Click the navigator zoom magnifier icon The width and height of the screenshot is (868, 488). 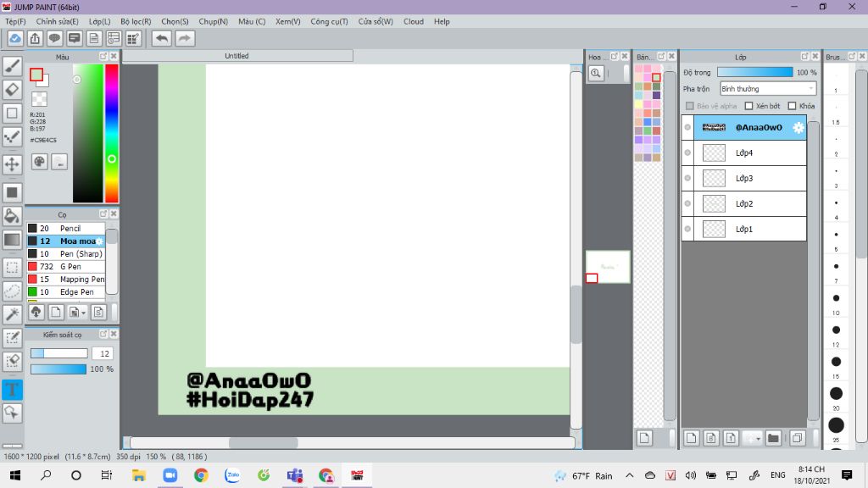pos(596,73)
